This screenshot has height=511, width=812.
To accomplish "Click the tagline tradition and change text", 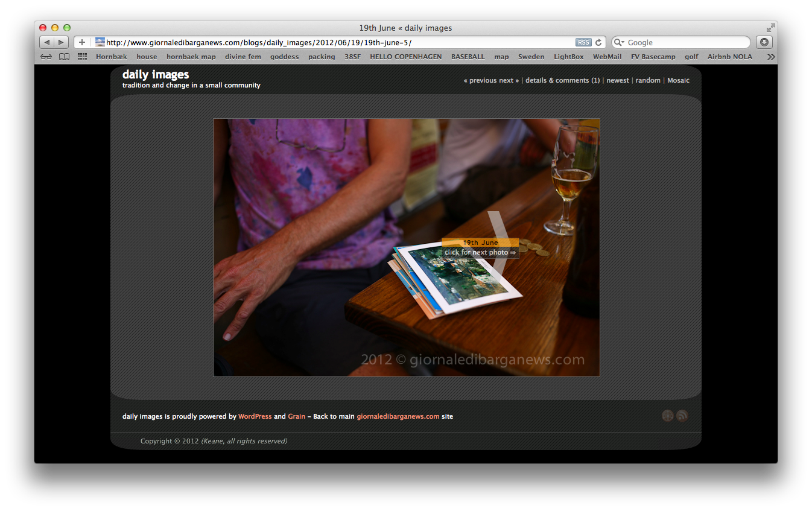I will click(x=191, y=85).
